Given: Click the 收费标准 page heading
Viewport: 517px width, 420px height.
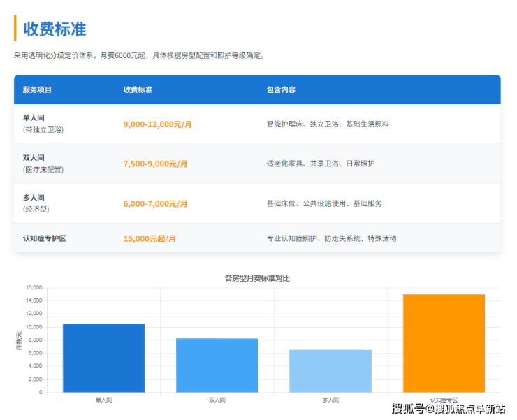Looking at the screenshot, I should pos(54,29).
